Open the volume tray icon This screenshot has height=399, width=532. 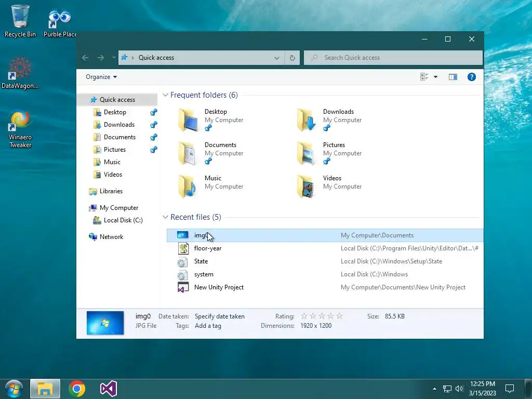pos(459,389)
